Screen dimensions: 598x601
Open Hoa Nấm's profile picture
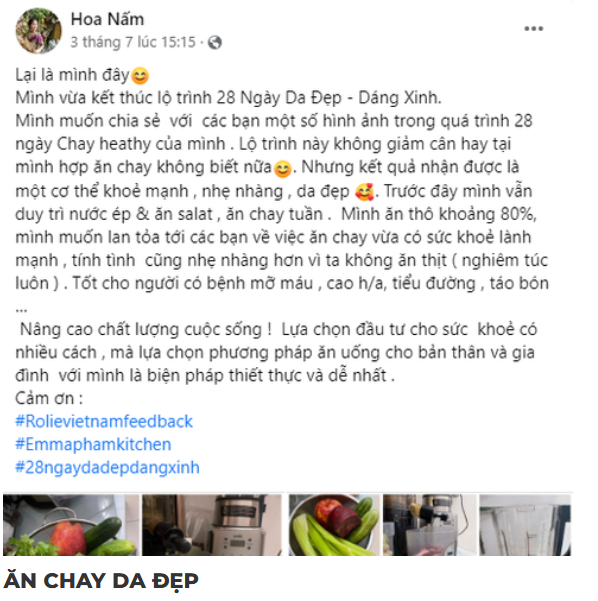pos(38,30)
